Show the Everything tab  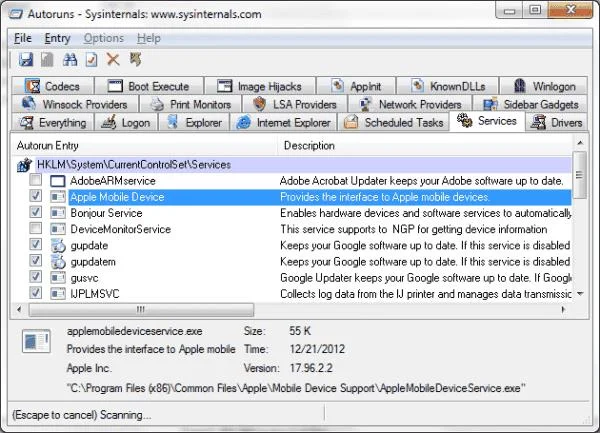coord(53,122)
